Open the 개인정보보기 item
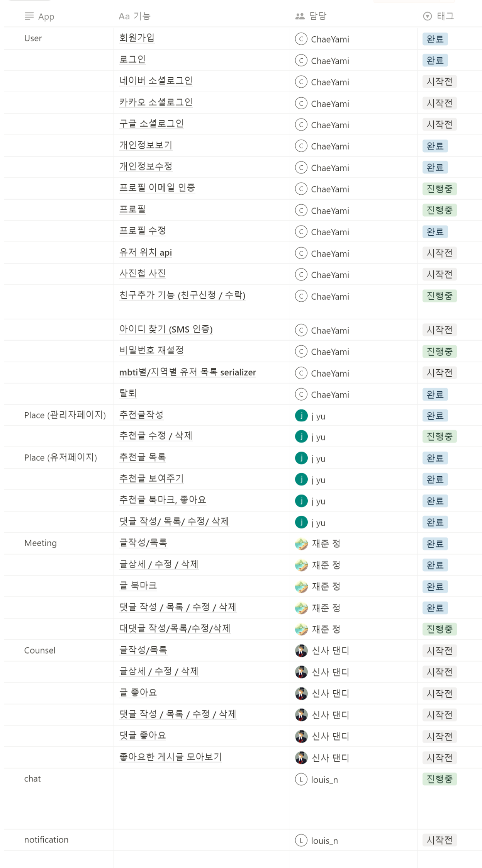 [146, 145]
